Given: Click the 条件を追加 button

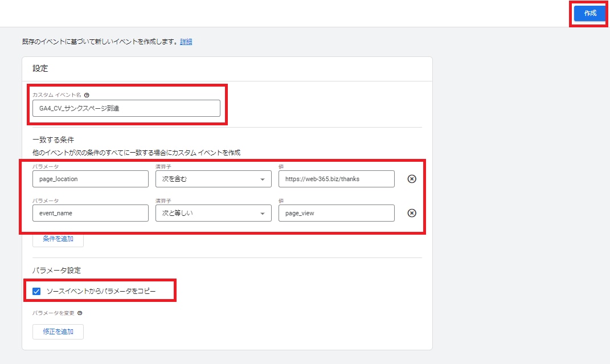Looking at the screenshot, I should point(58,239).
